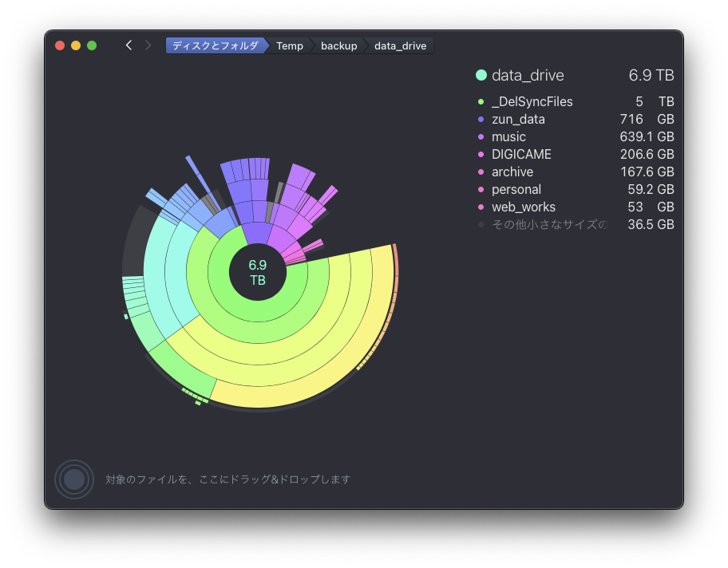This screenshot has width=728, height=568.
Task: Click the 716 GB size value
Action: click(x=647, y=119)
